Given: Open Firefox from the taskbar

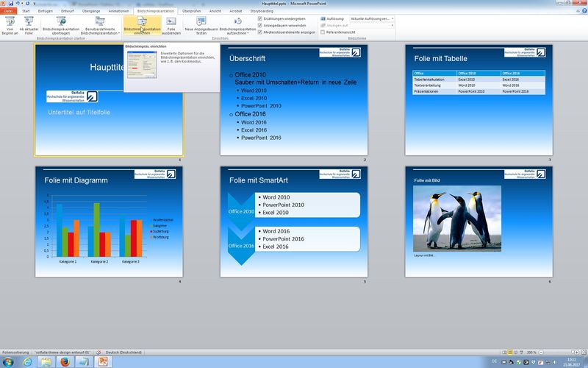Looking at the screenshot, I should coord(64,361).
